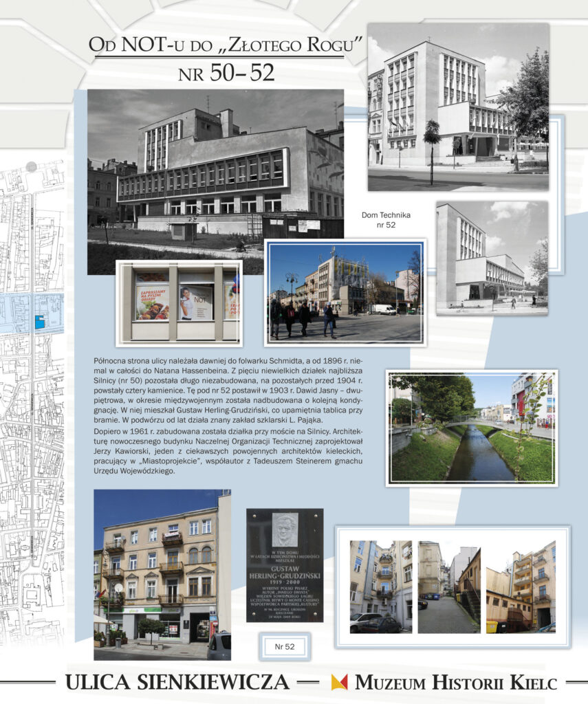588x704 pixels.
Task: Open the courtyard photo with yellow bins
Action: (x=521, y=587)
